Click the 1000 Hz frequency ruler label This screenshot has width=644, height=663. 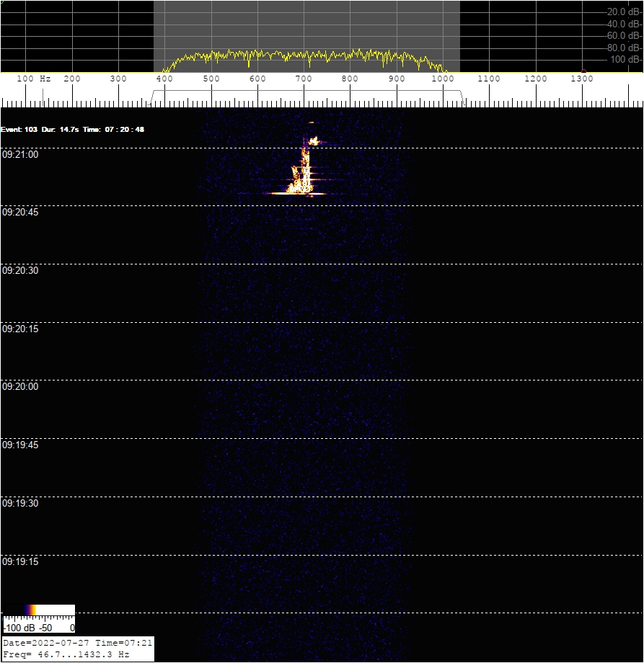[443, 79]
